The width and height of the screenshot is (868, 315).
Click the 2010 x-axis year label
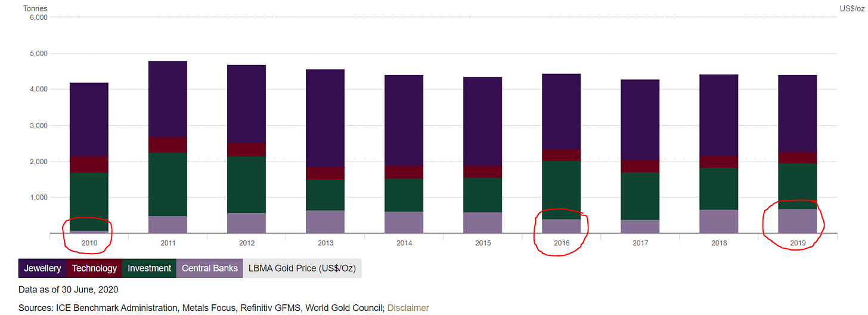tap(89, 243)
